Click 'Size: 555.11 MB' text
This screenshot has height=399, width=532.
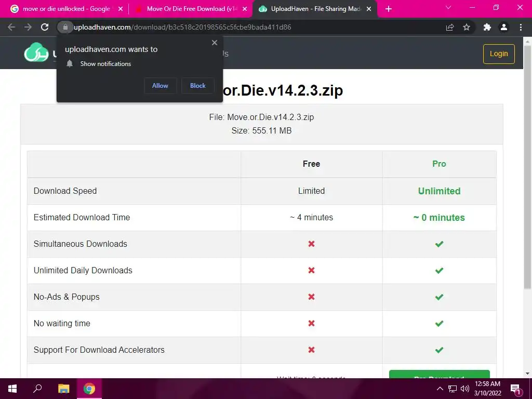click(x=262, y=130)
